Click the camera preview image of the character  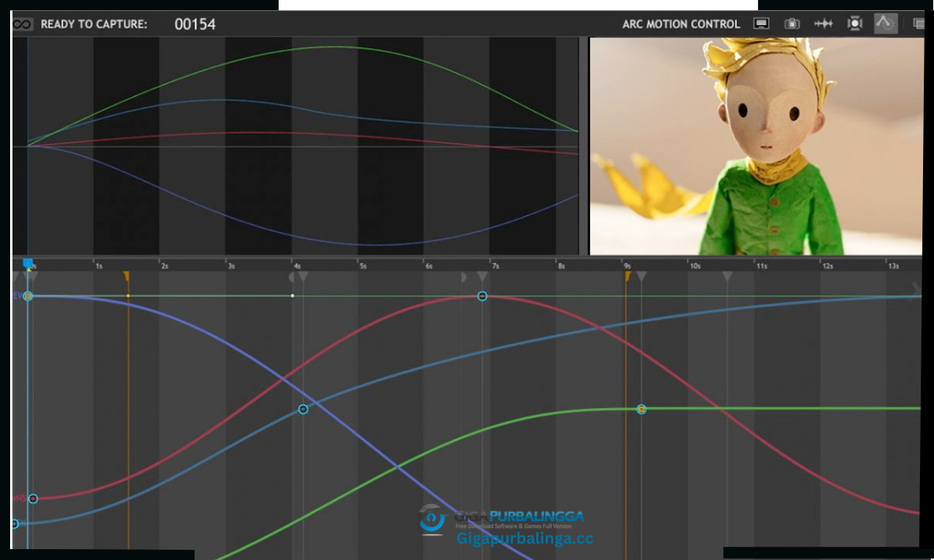[x=756, y=146]
